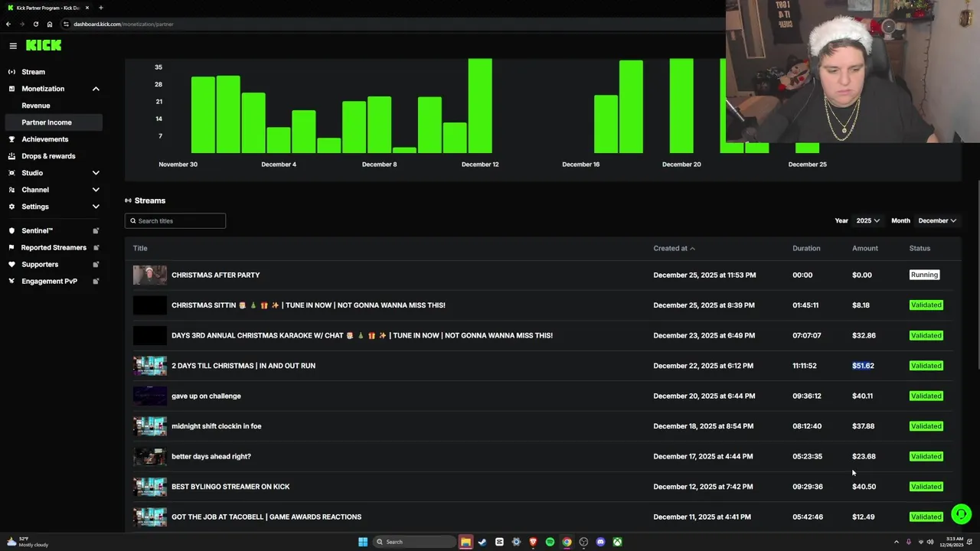The height and width of the screenshot is (551, 980).
Task: Click the $40.50 amount cell
Action: (x=864, y=487)
